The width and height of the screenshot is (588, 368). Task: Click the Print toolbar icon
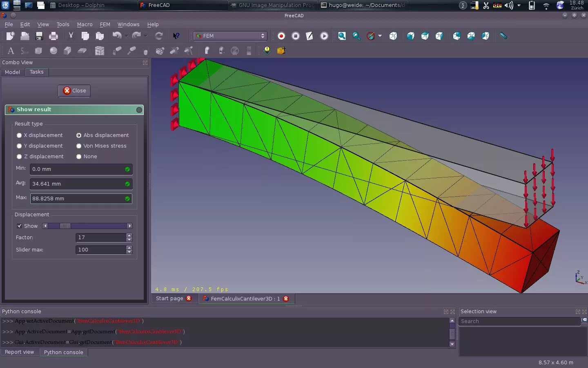[x=53, y=36]
